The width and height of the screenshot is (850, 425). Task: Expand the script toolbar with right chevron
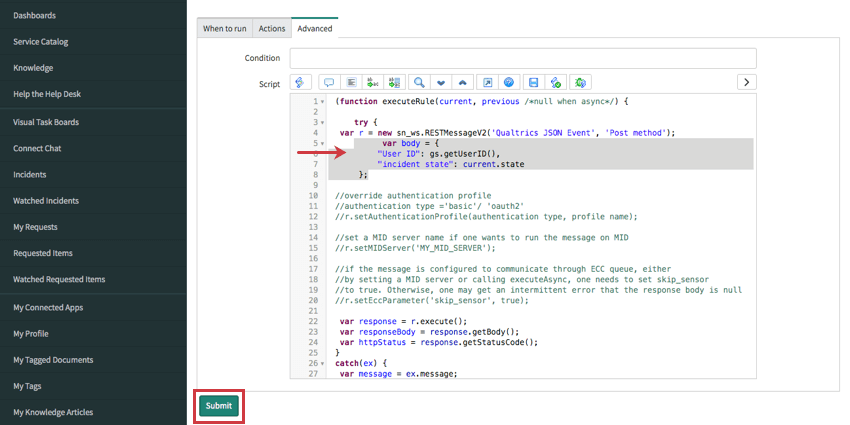point(746,82)
